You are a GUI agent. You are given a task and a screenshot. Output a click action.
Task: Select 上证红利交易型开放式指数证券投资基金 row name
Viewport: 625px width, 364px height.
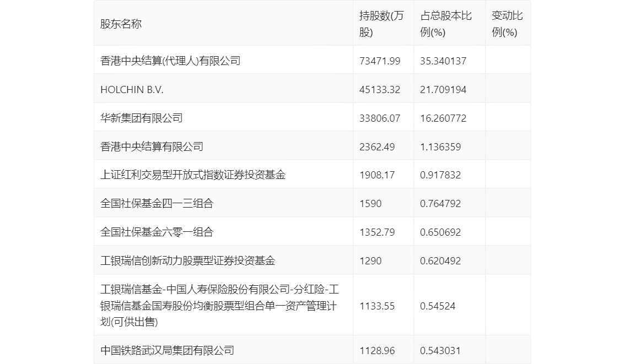(193, 175)
